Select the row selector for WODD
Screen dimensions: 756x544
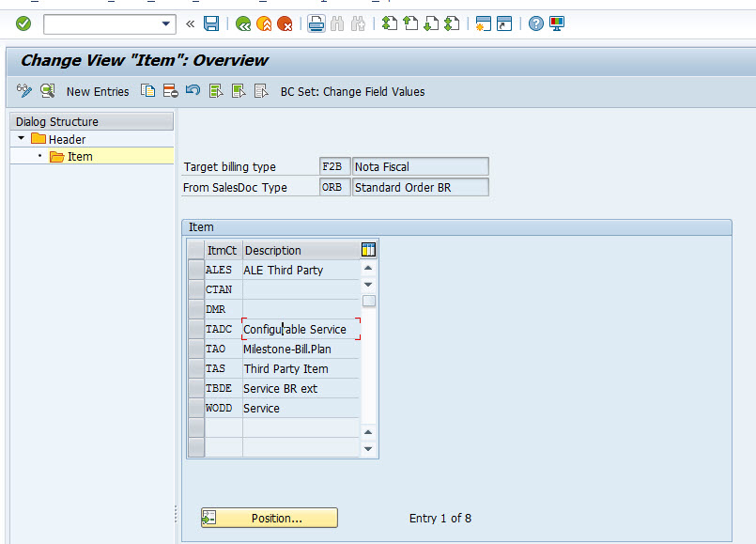pyautogui.click(x=195, y=409)
